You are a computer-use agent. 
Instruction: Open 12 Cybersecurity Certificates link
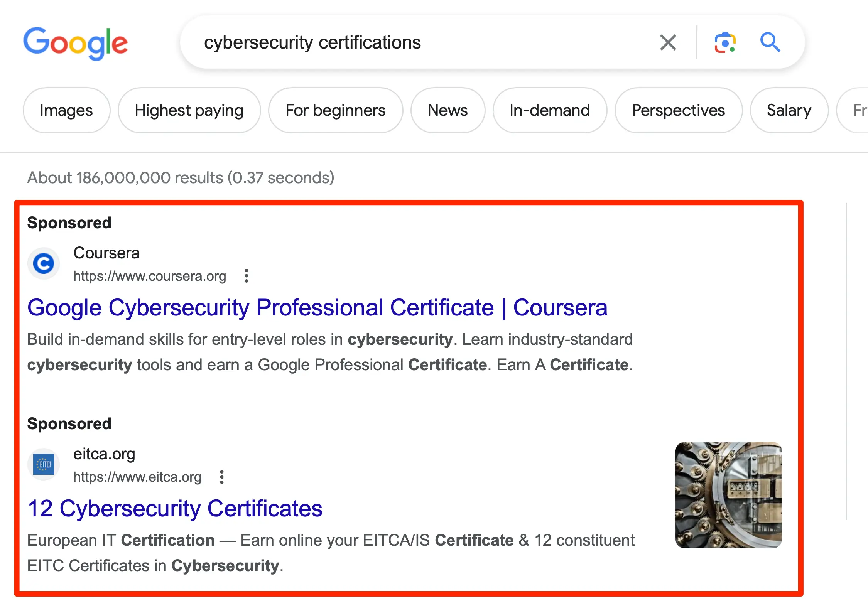[x=175, y=509]
